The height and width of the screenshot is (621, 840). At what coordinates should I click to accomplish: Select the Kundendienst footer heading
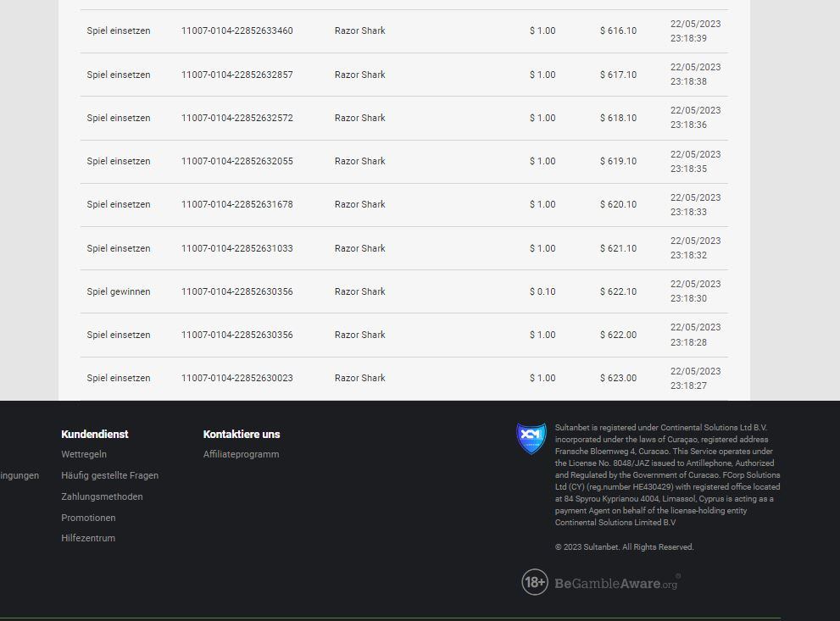pyautogui.click(x=95, y=434)
